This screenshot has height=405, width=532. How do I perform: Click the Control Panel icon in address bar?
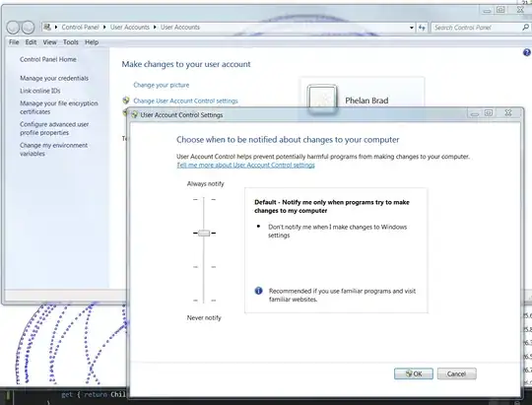[x=47, y=27]
